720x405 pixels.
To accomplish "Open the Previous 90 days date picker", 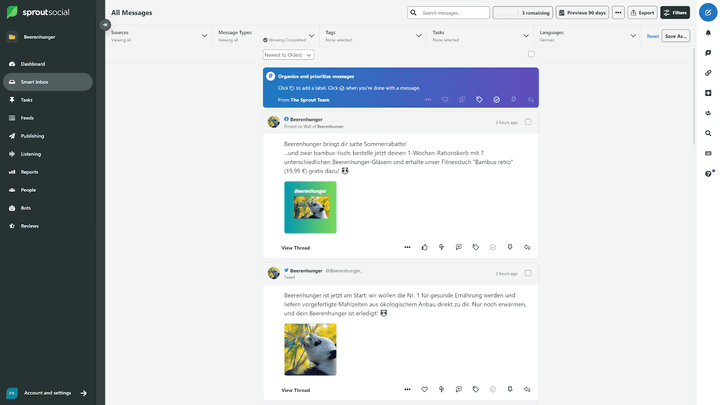I will pyautogui.click(x=582, y=13).
